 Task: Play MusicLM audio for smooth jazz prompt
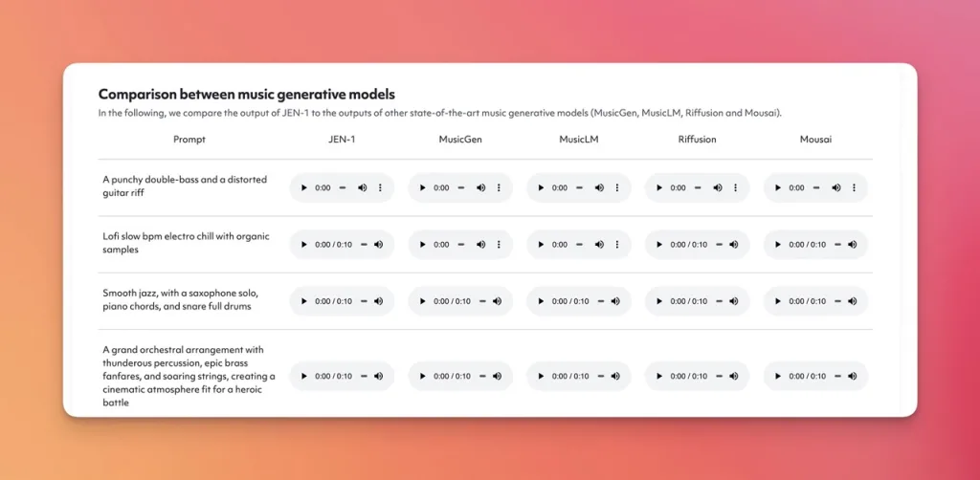[x=542, y=302]
